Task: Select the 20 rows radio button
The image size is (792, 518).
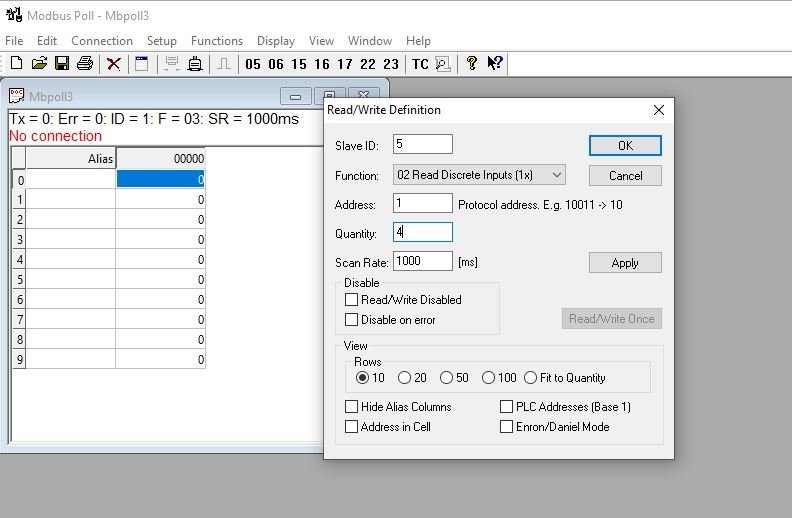Action: tap(404, 378)
